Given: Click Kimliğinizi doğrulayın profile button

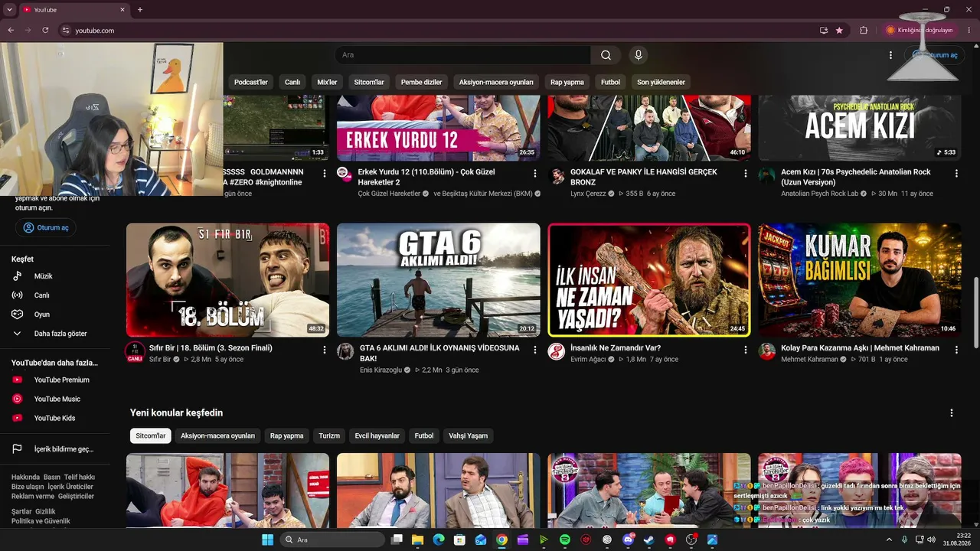Looking at the screenshot, I should click(x=920, y=31).
